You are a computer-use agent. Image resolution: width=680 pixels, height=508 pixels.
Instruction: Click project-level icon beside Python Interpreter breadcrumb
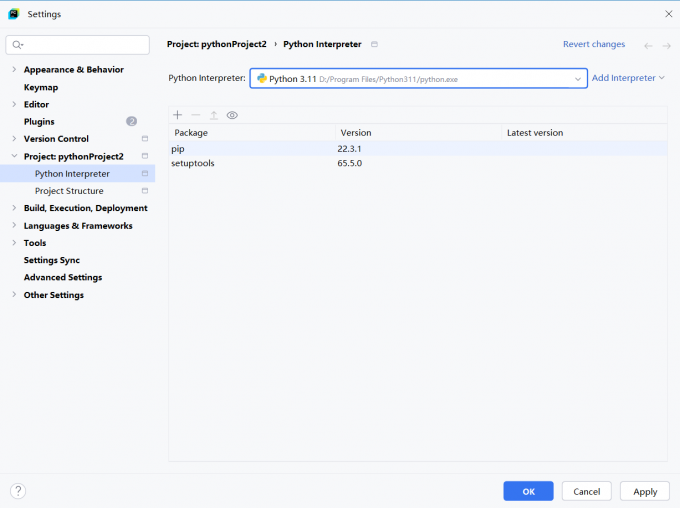[x=374, y=44]
